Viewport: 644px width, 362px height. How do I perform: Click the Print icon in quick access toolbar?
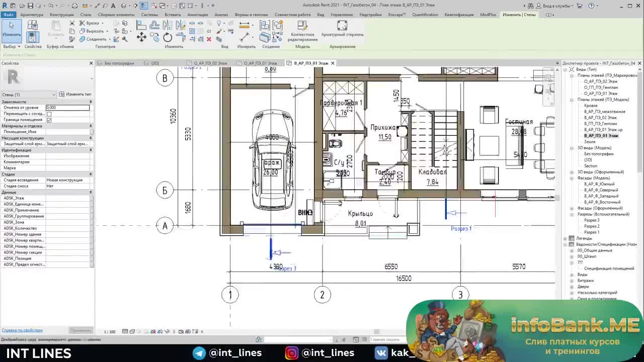click(x=74, y=6)
